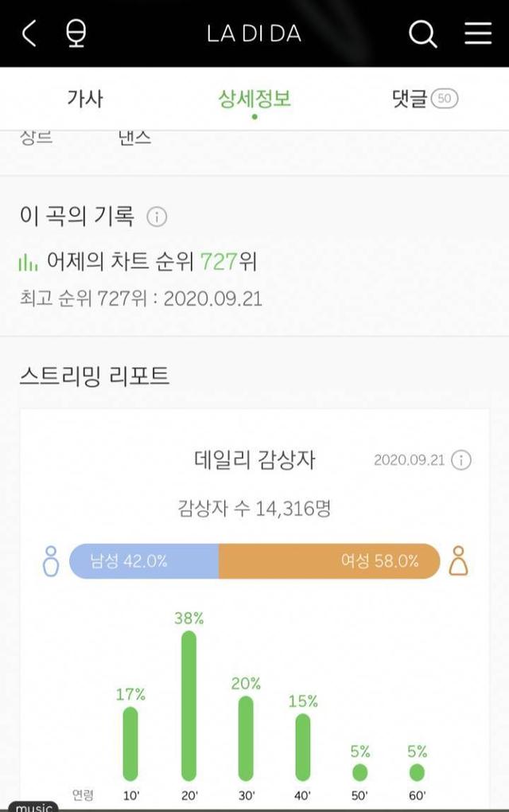This screenshot has width=509, height=812.
Task: Tap the comment count badge 50
Action: (x=445, y=99)
